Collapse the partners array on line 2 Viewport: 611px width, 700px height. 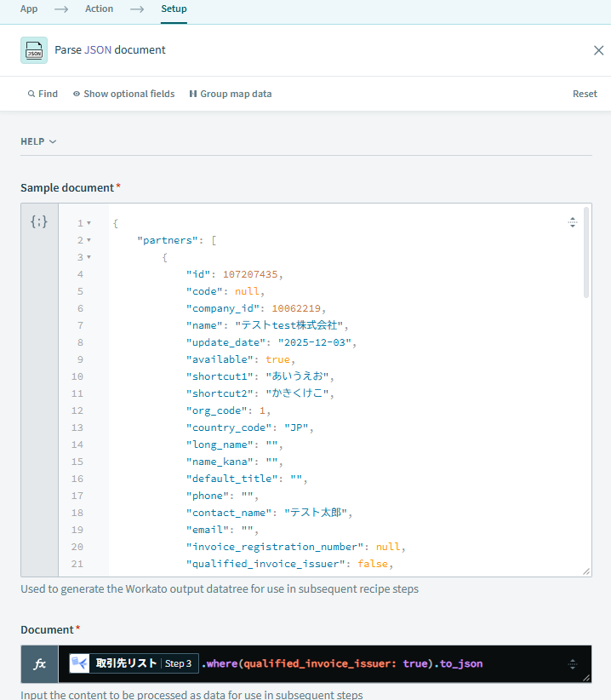89,240
